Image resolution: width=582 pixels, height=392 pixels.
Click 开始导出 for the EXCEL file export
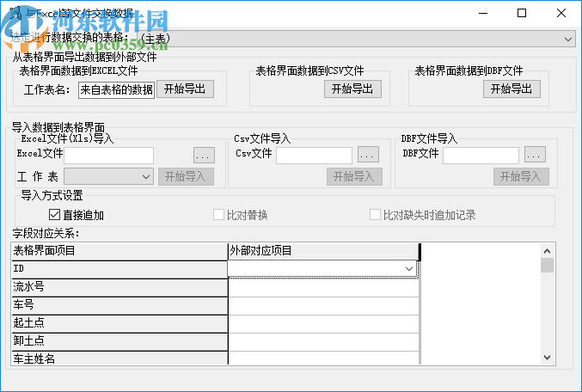tap(185, 89)
